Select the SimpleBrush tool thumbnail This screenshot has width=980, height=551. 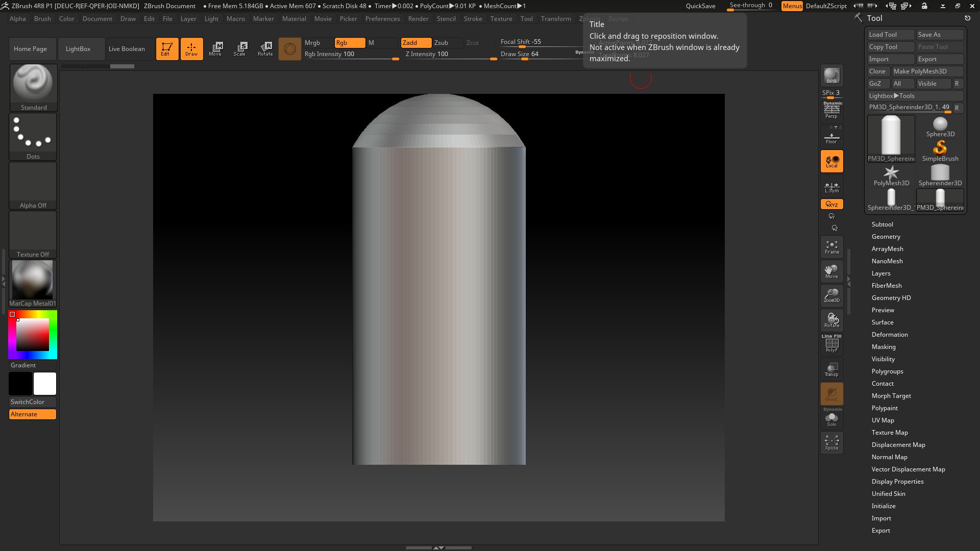pos(940,152)
